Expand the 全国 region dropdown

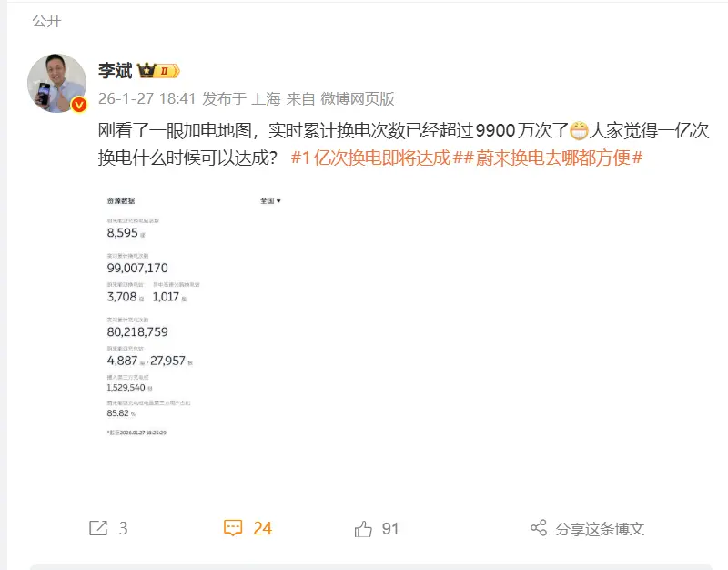coord(270,200)
